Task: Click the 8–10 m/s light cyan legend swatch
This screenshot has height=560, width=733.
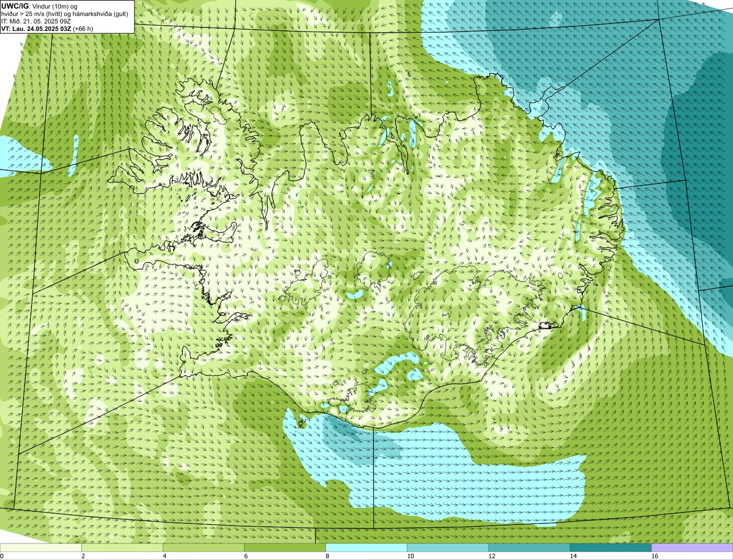Action: pos(366,548)
